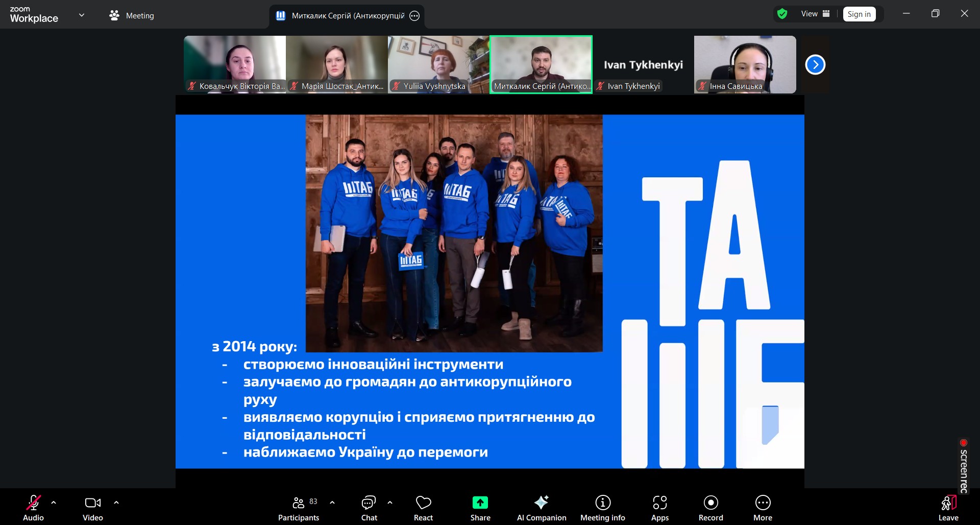This screenshot has width=980, height=525.
Task: Expand video options arrow beside Video
Action: point(116,503)
